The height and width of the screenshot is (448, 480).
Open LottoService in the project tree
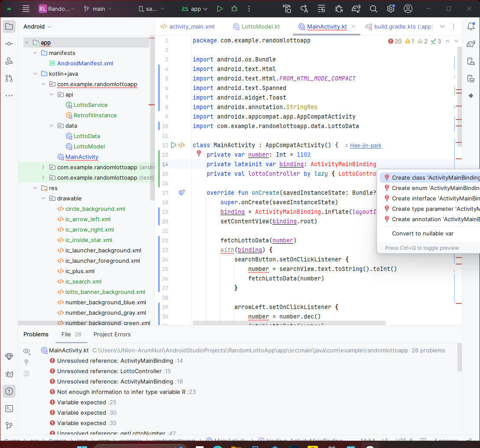pos(91,105)
